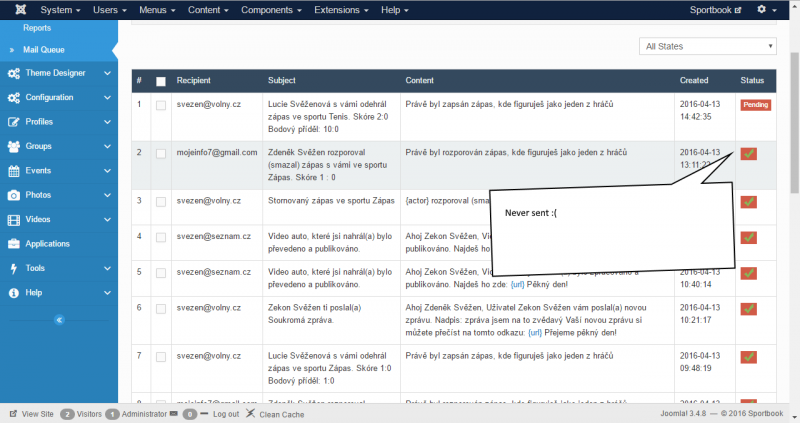Click sent checkmark status in row 7
This screenshot has width=800, height=423.
(748, 357)
